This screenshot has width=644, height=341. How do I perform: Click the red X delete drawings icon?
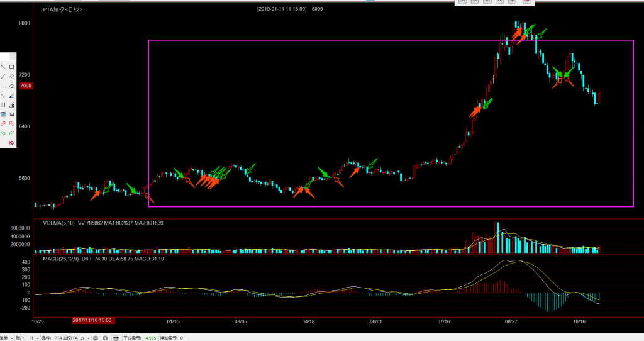pyautogui.click(x=11, y=143)
